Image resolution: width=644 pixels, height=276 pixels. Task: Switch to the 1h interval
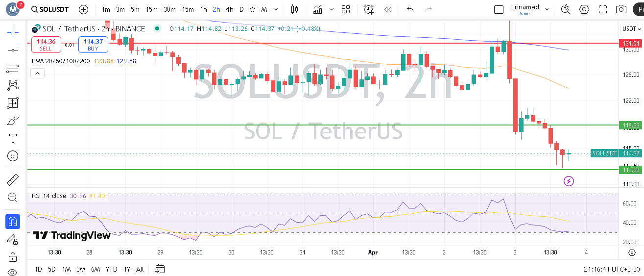tap(203, 9)
